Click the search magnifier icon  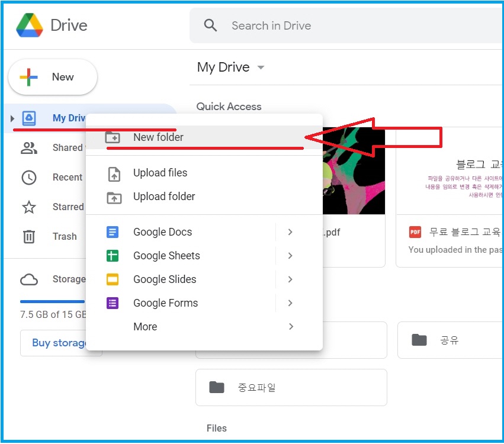click(210, 25)
